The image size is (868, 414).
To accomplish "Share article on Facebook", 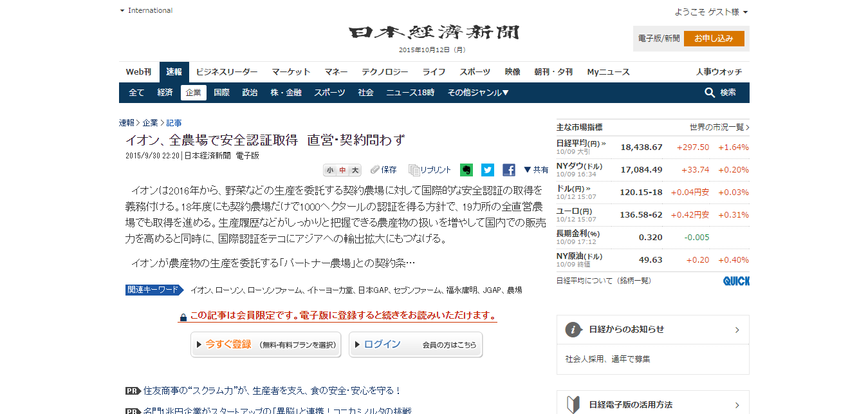I will point(509,170).
